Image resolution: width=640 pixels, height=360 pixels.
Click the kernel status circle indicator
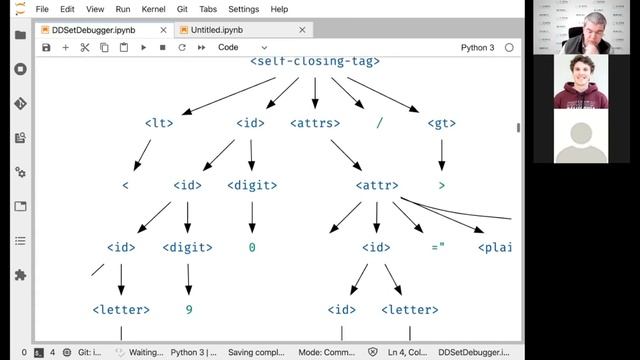pyautogui.click(x=509, y=47)
